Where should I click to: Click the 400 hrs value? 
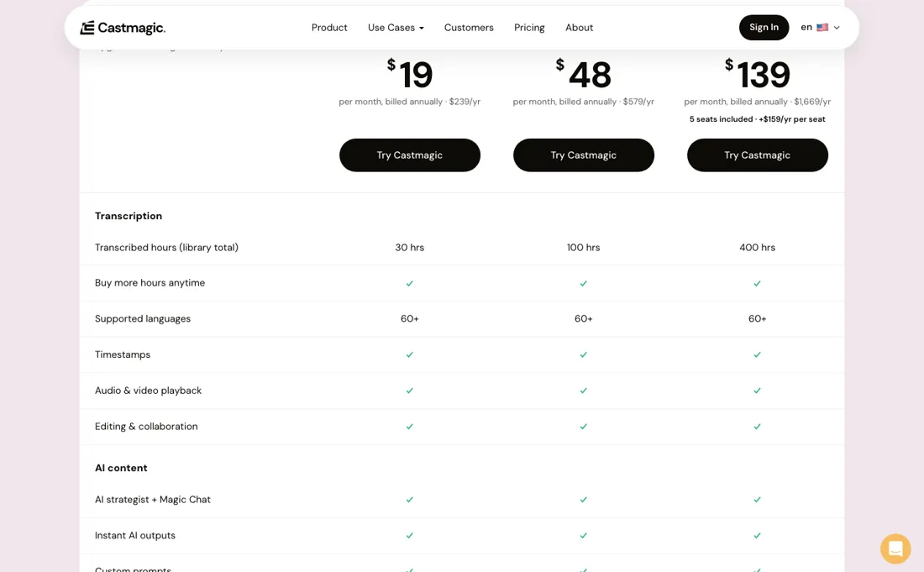[757, 248]
